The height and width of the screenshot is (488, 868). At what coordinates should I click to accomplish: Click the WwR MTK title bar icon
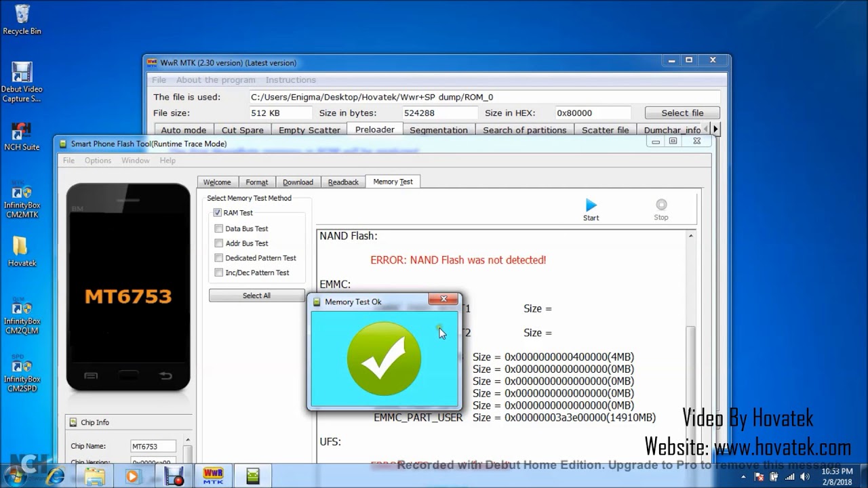pos(152,62)
